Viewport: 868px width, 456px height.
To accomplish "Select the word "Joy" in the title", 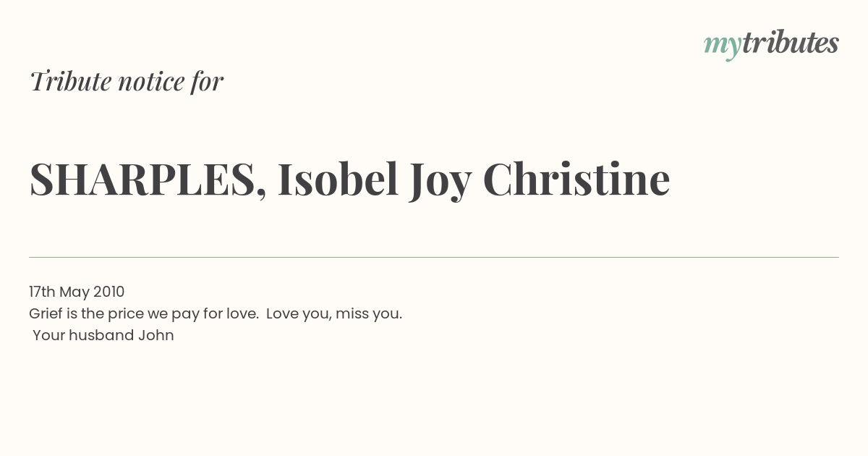I will [441, 181].
